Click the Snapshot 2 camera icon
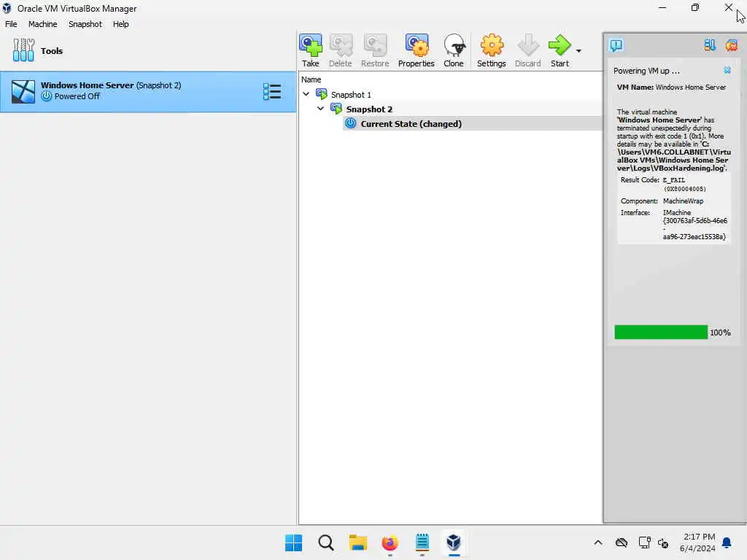The height and width of the screenshot is (560, 747). 336,109
